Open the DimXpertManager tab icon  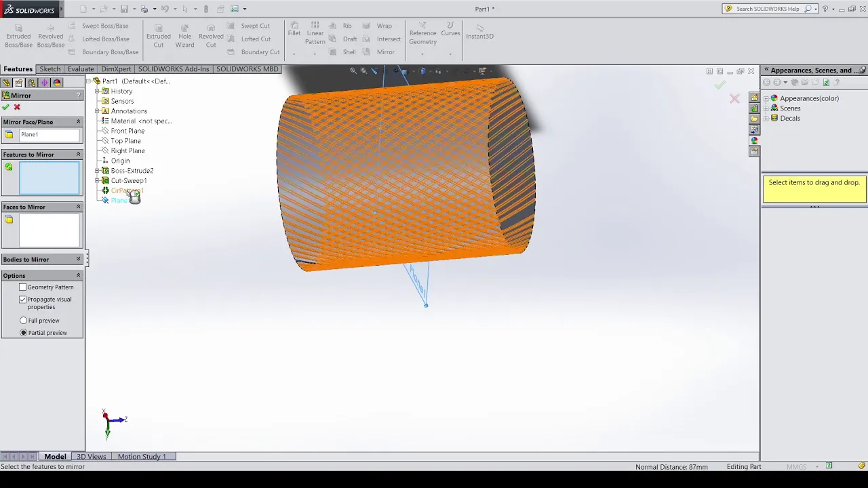pos(44,83)
